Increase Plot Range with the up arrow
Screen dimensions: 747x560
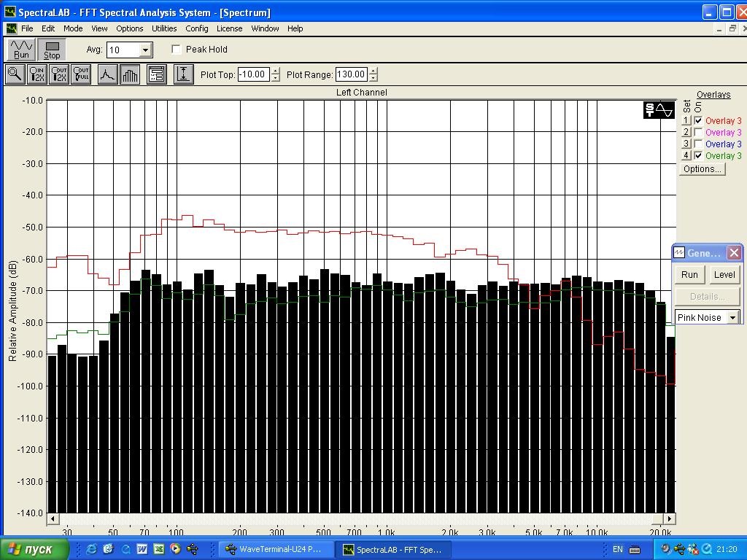point(373,71)
